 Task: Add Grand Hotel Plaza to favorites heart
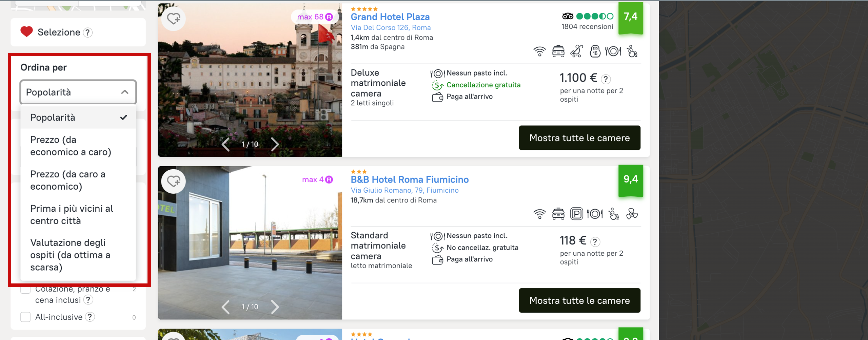coord(174,19)
